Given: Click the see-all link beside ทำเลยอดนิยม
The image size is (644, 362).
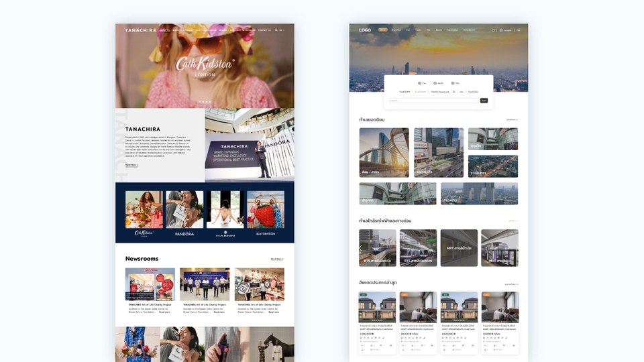Looking at the screenshot, I should click(x=512, y=120).
